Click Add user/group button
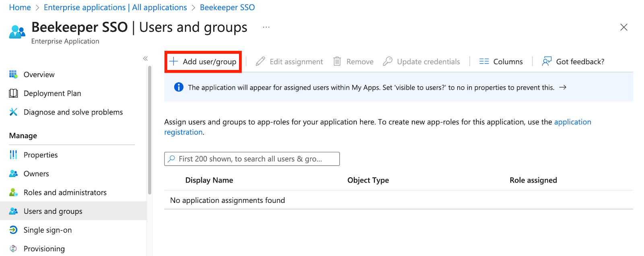The width and height of the screenshot is (644, 256). (203, 62)
